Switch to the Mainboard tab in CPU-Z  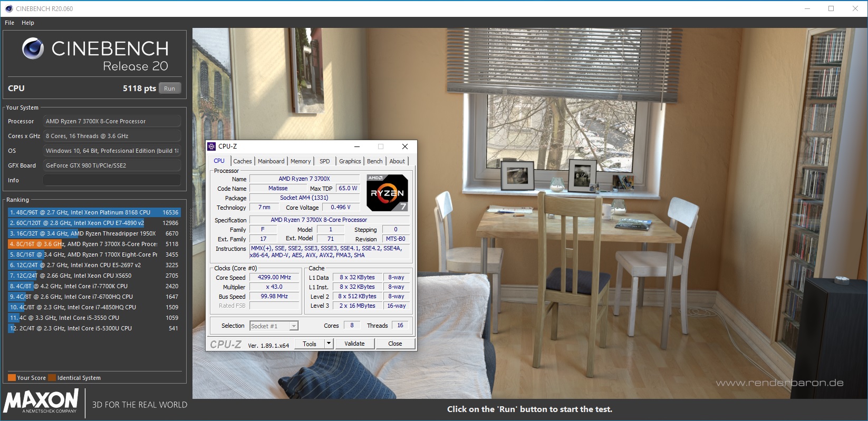[x=271, y=161]
